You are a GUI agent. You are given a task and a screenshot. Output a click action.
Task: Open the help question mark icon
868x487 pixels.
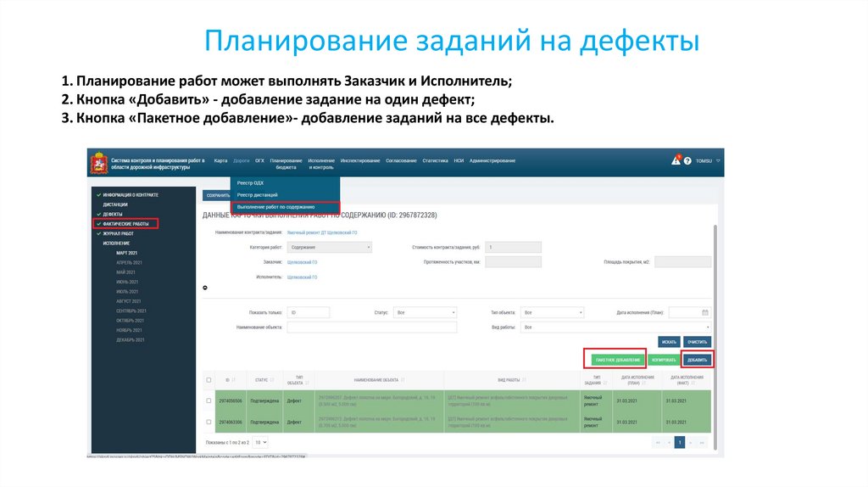687,160
